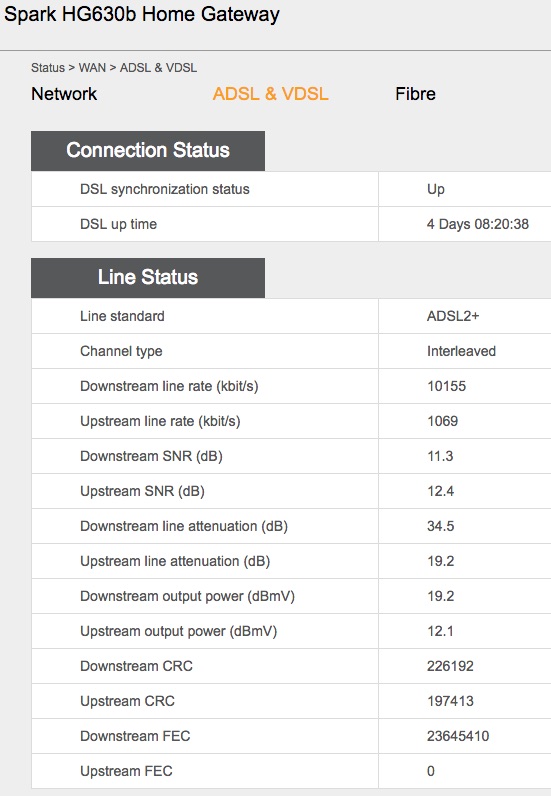Screen dimensions: 551x796
Task: Select the ADSL2+ line standard value
Action: click(x=453, y=316)
